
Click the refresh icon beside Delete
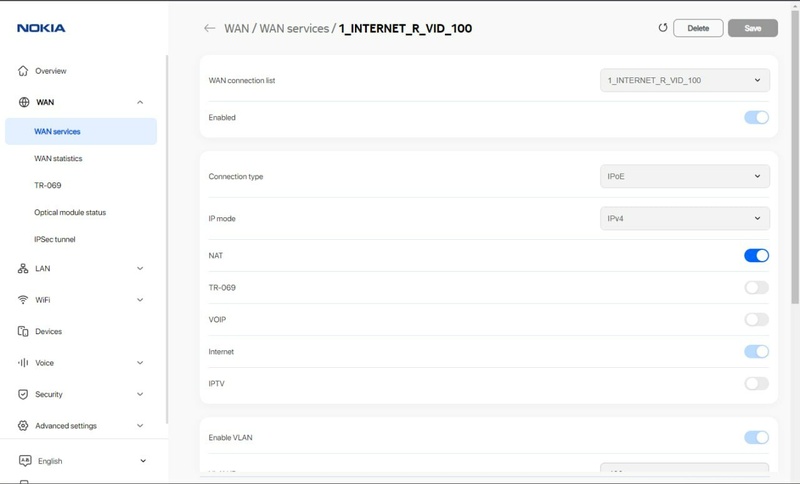(x=662, y=28)
